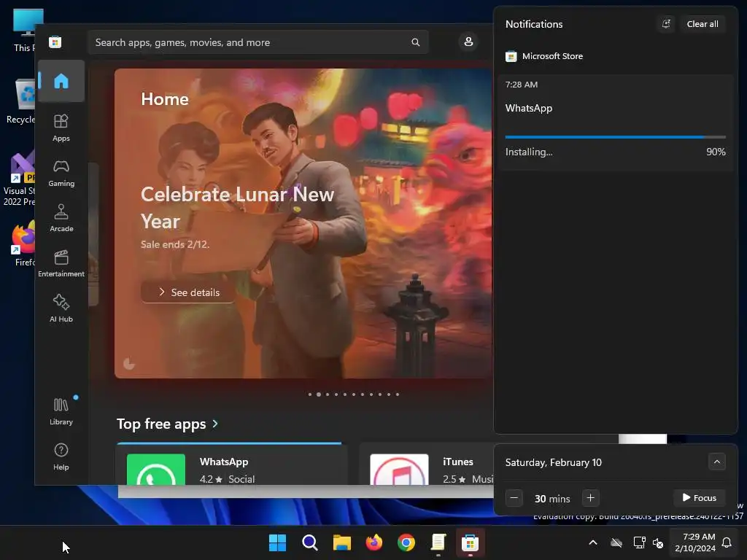This screenshot has width=747, height=560.
Task: Go to the Gaming section
Action: click(61, 173)
